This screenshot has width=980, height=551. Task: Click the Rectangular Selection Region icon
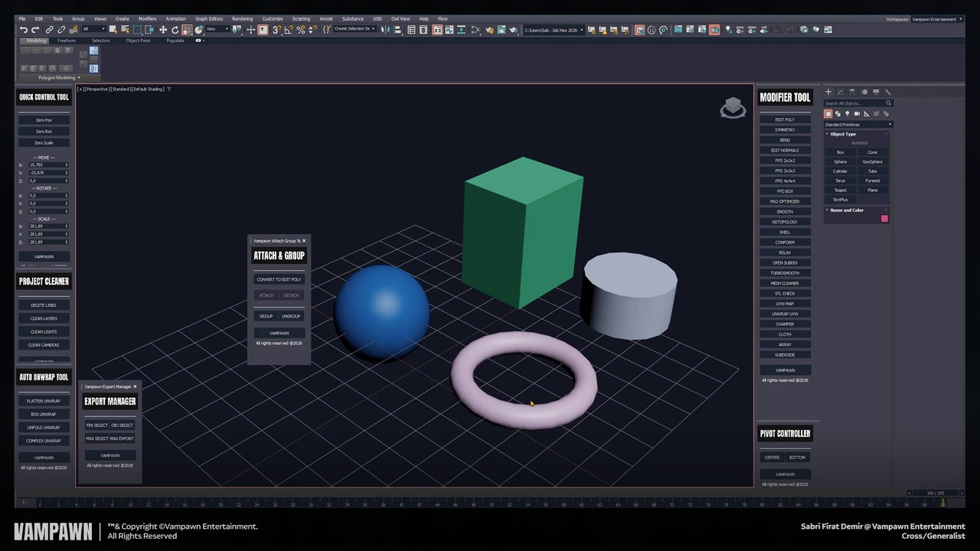[137, 29]
